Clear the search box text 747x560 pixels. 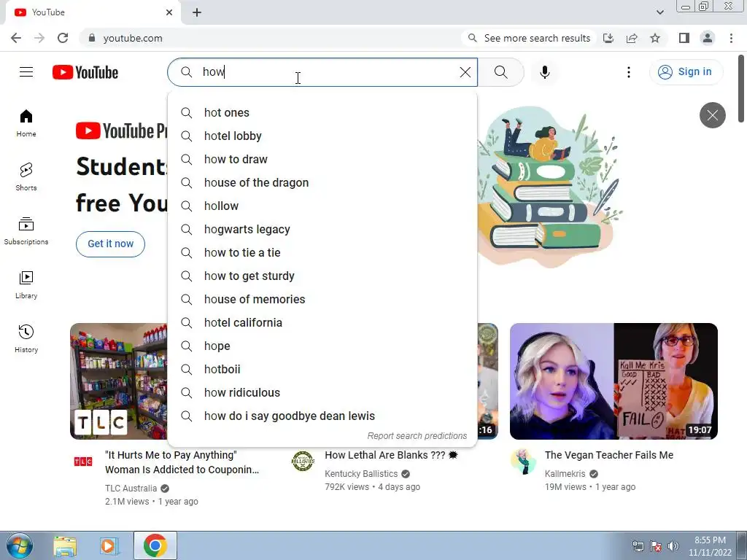pyautogui.click(x=465, y=72)
